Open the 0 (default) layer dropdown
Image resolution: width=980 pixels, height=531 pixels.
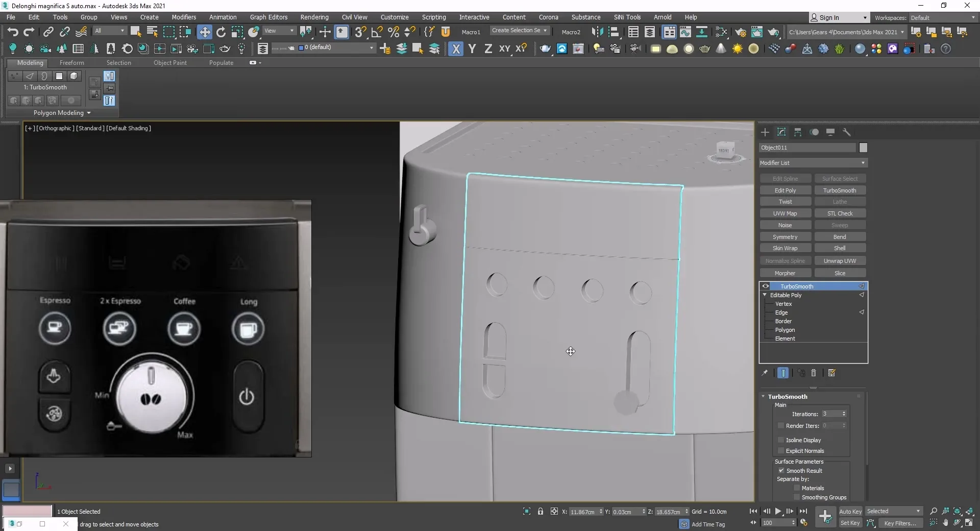[336, 47]
